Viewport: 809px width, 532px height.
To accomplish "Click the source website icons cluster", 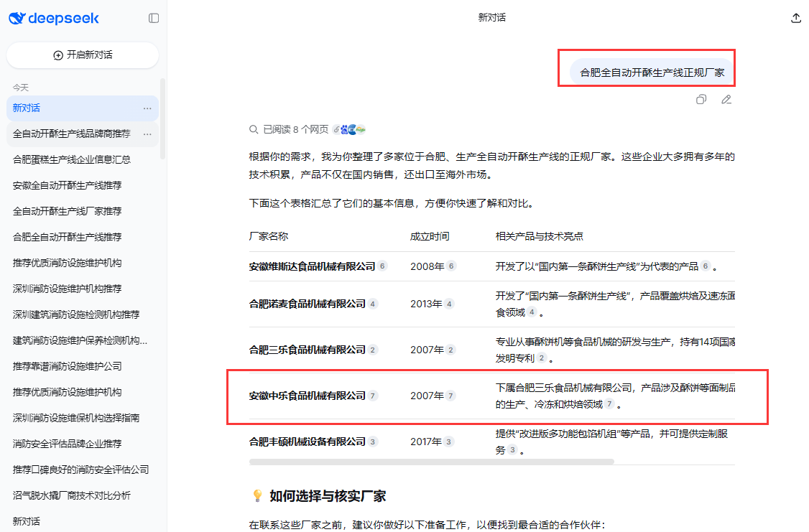I will point(349,129).
